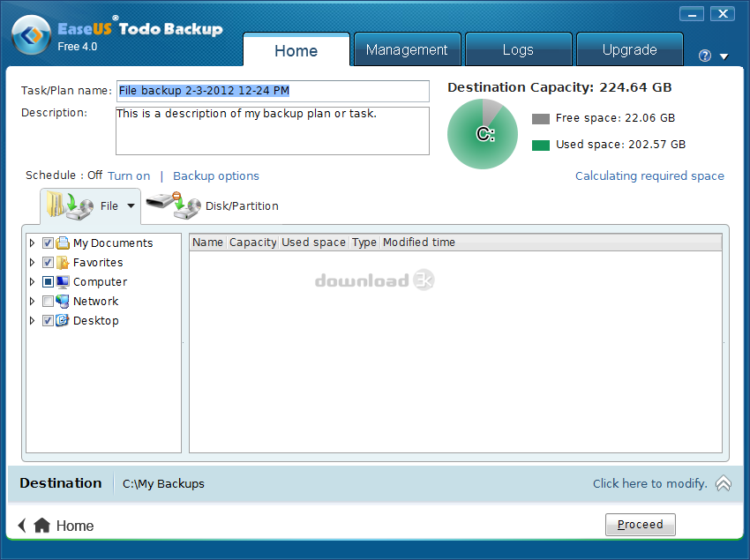This screenshot has height=560, width=750.
Task: Click the File backup folder icon
Action: [x=68, y=205]
